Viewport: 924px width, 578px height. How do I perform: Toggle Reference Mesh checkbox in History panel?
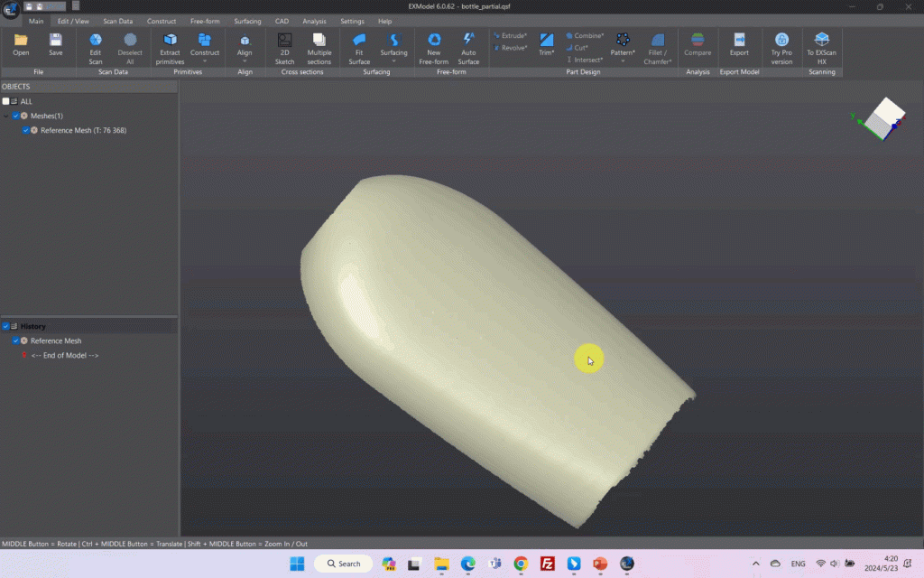pyautogui.click(x=16, y=340)
